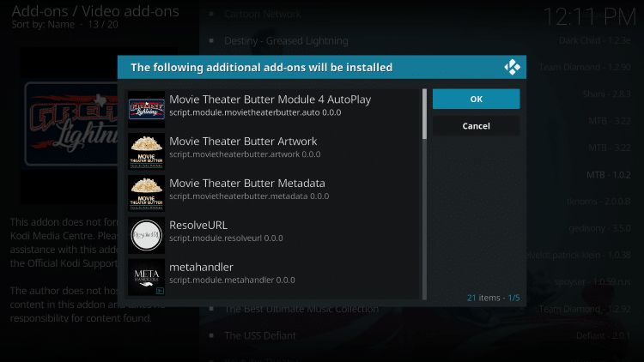Click the metahandler Meta Handlers icon
This screenshot has height=362, width=644.
[146, 277]
